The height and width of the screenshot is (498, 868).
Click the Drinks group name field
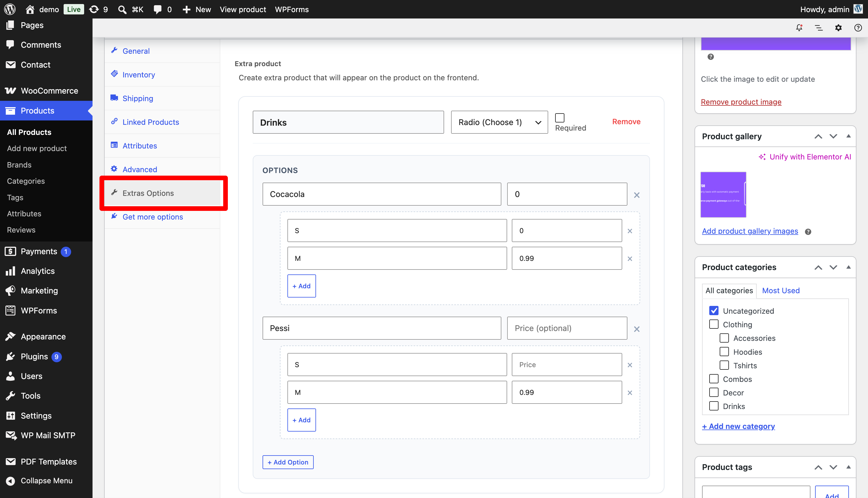(x=348, y=122)
